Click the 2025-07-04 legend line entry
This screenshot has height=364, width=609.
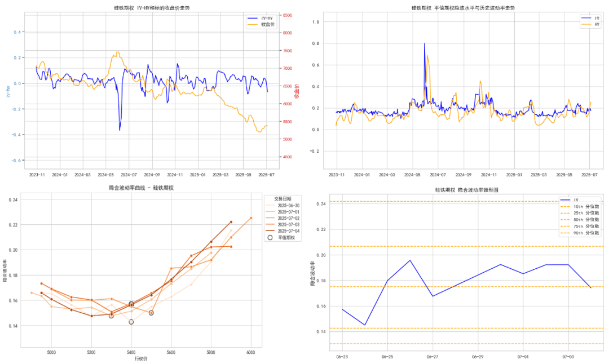click(x=283, y=231)
